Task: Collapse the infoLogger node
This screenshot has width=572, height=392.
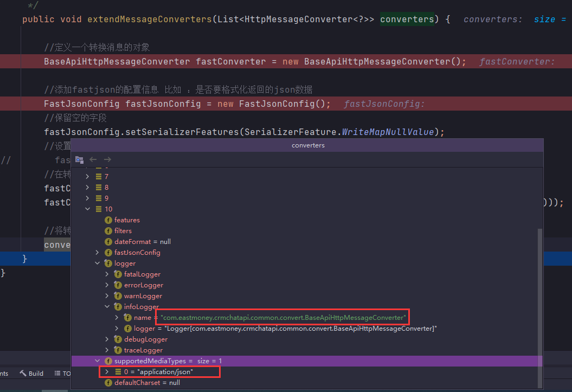Action: pyautogui.click(x=107, y=306)
